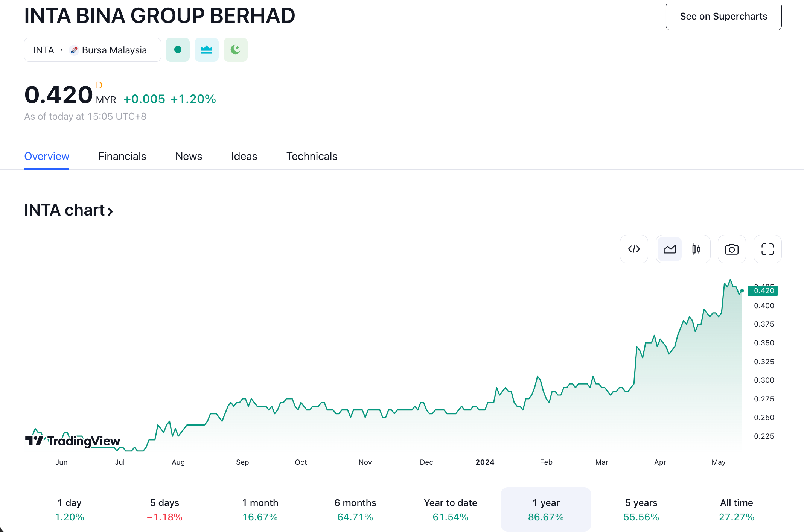
Task: Open the Financials tab
Action: [x=122, y=156]
